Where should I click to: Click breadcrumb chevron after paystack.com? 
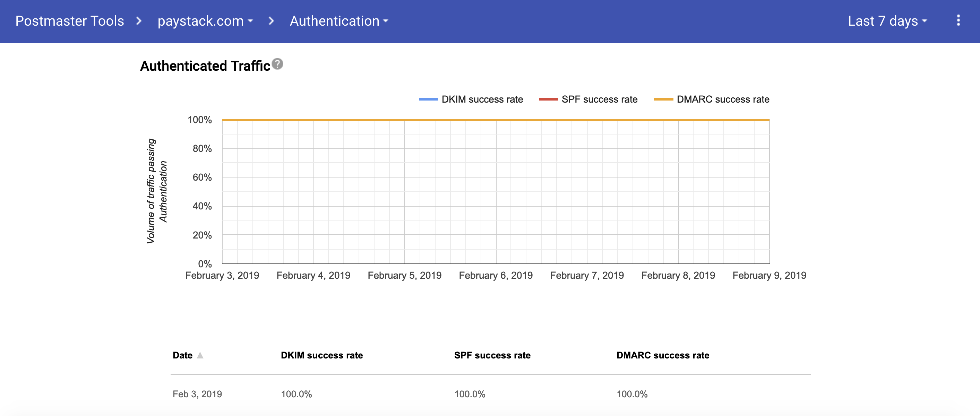pos(271,21)
